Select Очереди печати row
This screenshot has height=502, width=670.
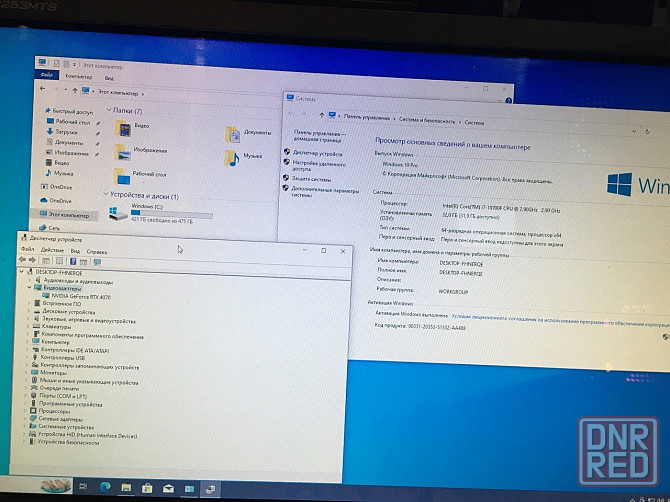click(x=59, y=388)
